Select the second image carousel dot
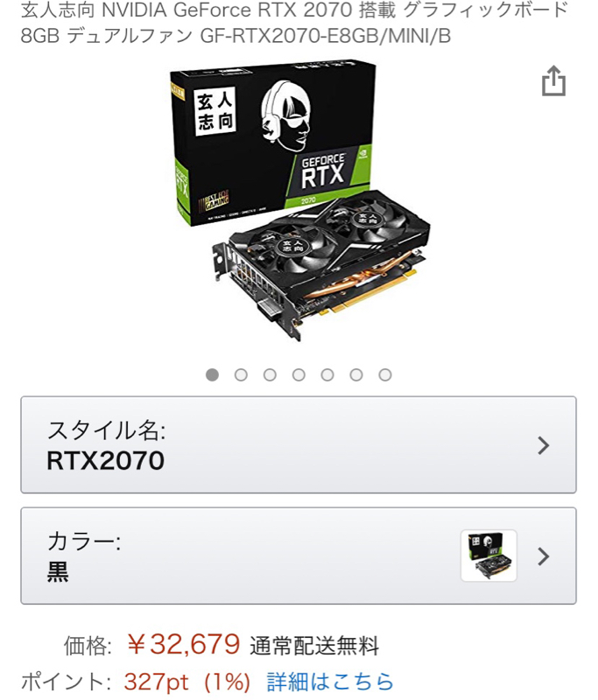 241,375
